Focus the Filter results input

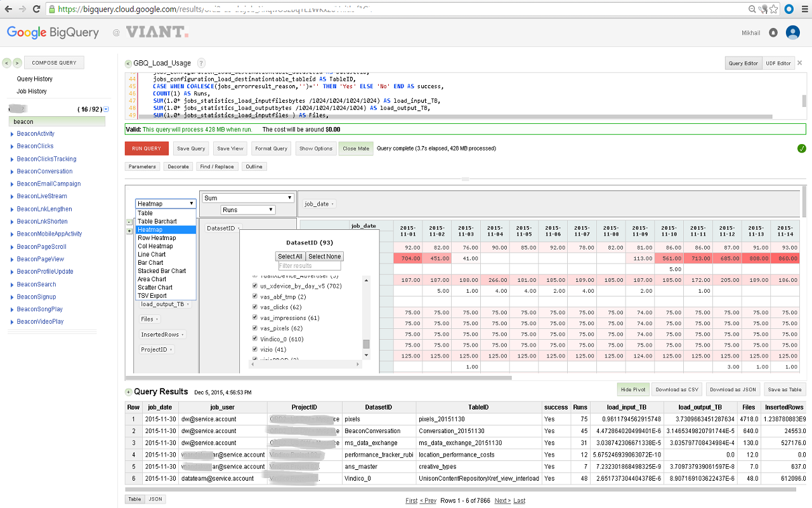click(x=310, y=266)
